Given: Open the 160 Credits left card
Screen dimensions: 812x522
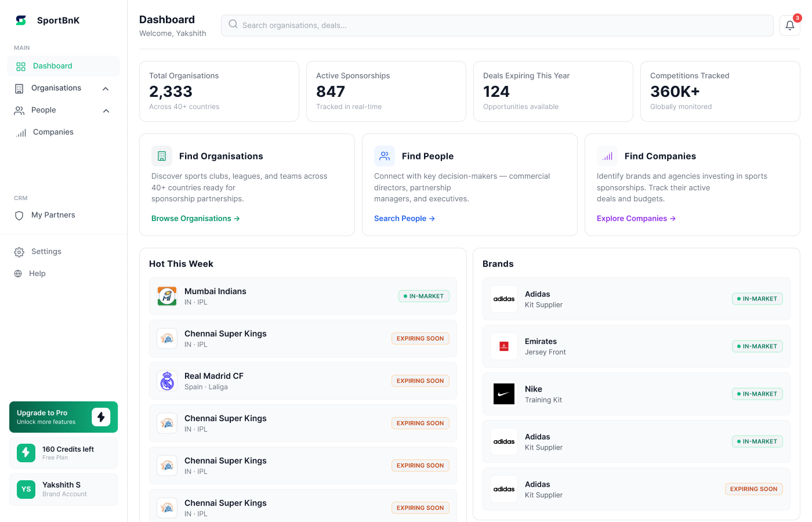Looking at the screenshot, I should 63,453.
